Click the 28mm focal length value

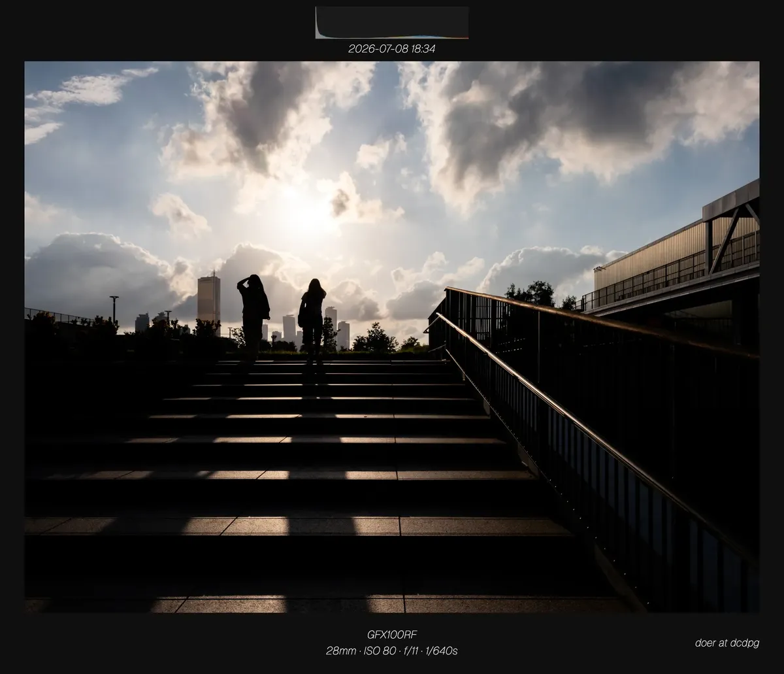pos(341,651)
